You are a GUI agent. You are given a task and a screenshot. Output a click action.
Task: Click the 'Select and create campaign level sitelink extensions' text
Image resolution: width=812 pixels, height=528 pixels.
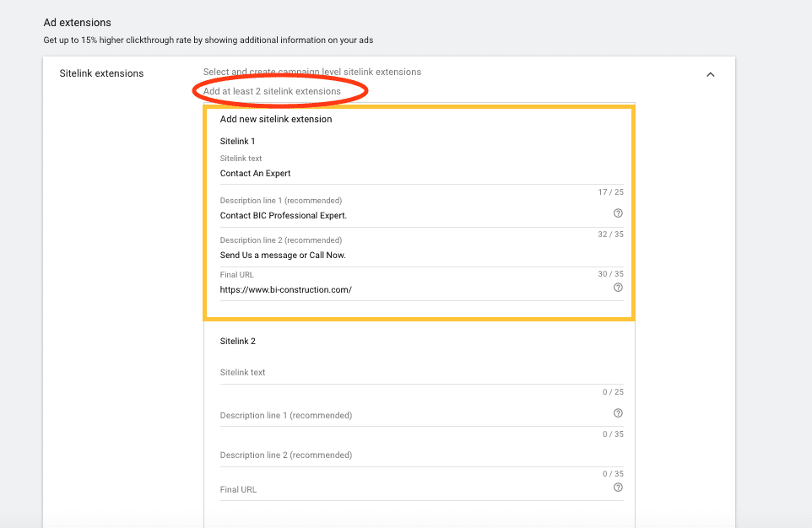click(x=311, y=72)
